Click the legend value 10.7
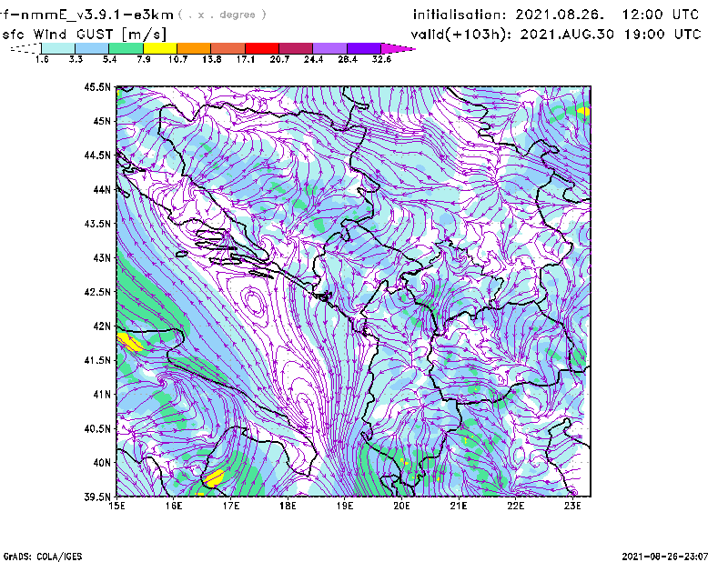 point(177,59)
